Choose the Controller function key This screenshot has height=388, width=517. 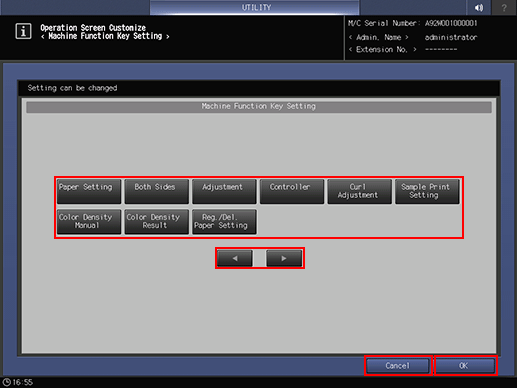coord(292,191)
